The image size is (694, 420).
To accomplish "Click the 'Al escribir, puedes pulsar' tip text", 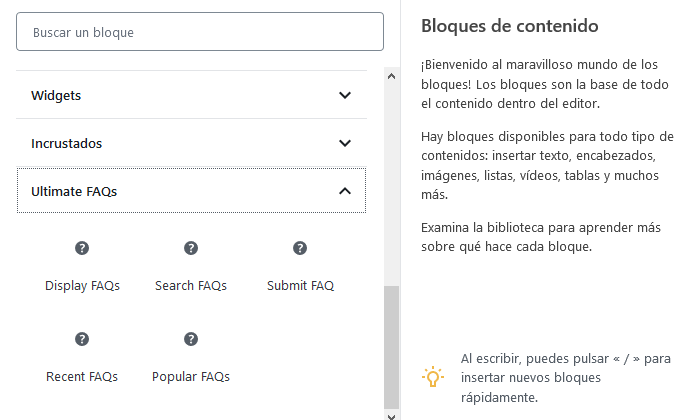I will pos(566,378).
